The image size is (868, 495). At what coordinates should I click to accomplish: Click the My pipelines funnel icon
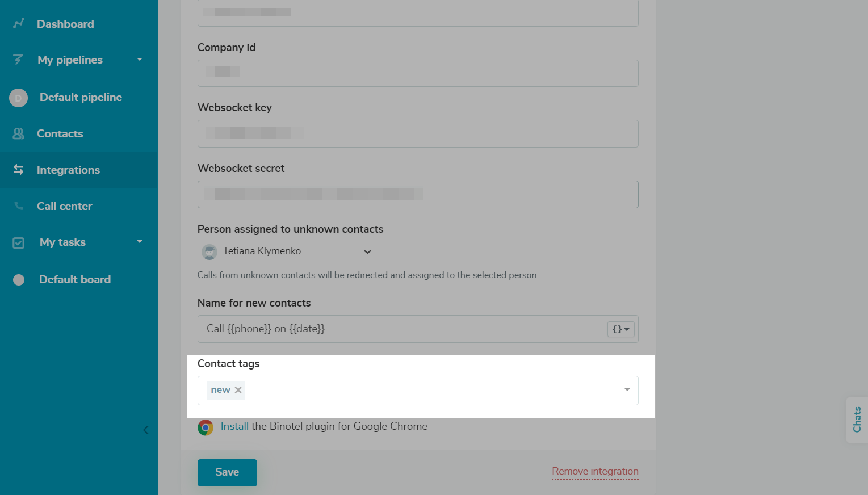coord(18,60)
